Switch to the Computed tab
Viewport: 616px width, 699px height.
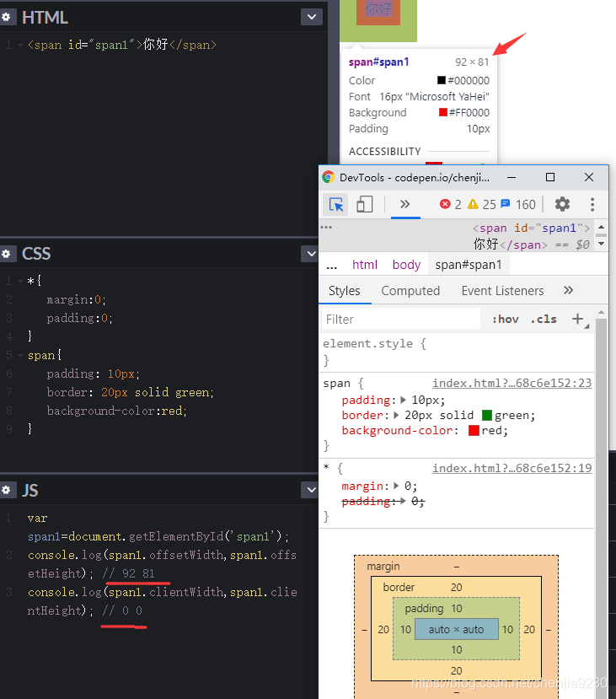tap(410, 291)
